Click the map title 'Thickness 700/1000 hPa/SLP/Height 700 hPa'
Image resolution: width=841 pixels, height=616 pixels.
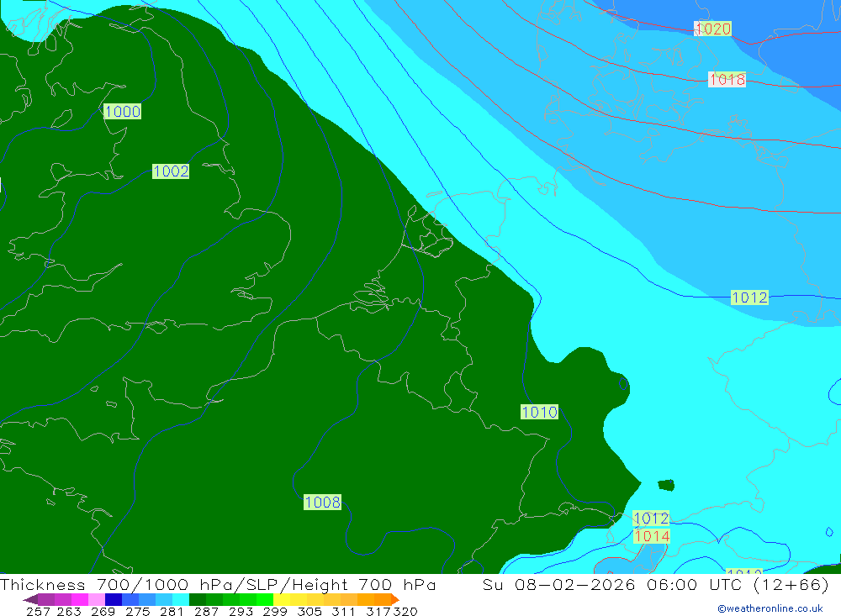pyautogui.click(x=218, y=584)
